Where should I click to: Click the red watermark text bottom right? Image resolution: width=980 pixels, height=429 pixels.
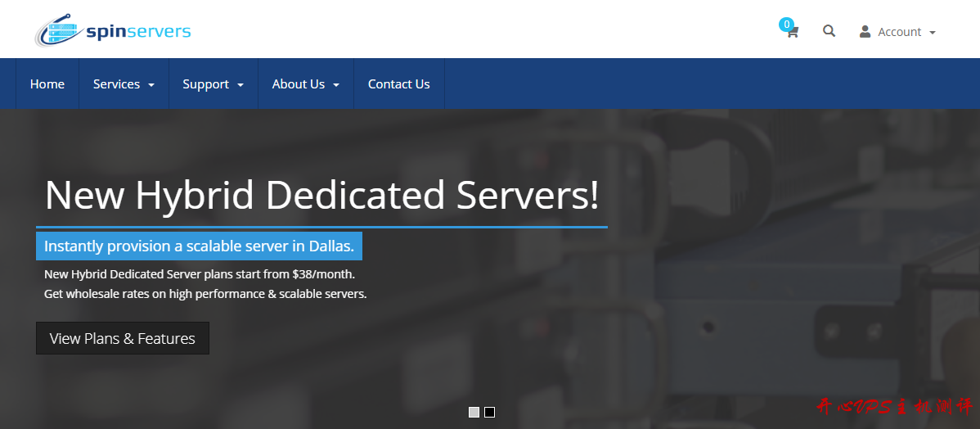tap(893, 407)
